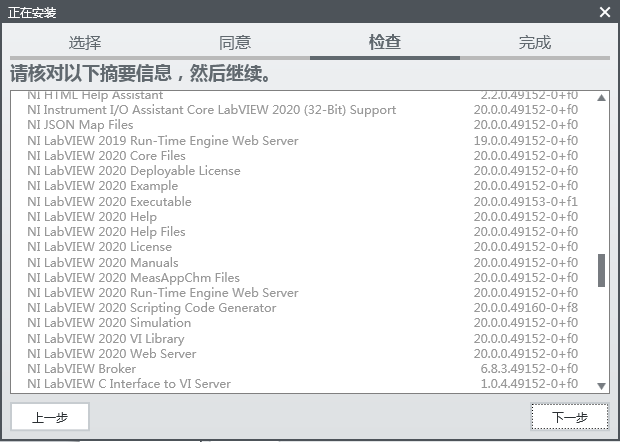Click the scrollbar up arrow
Image resolution: width=620 pixels, height=442 pixels.
click(602, 98)
